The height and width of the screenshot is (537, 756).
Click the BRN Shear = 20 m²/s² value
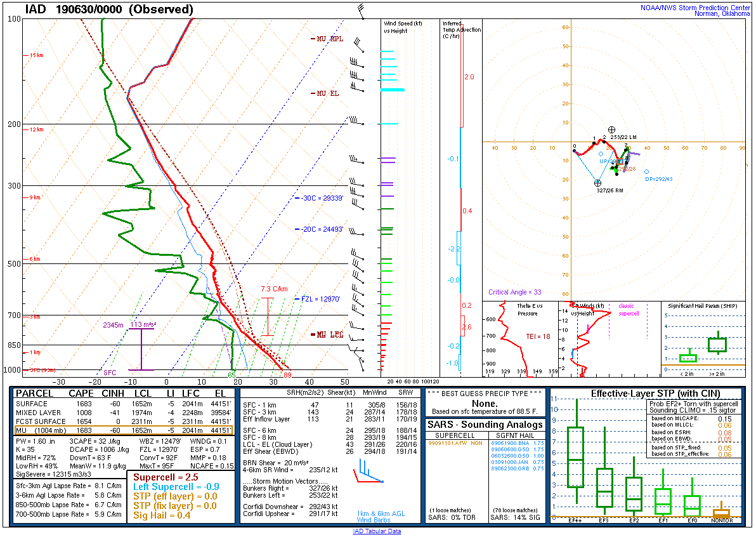point(276,463)
